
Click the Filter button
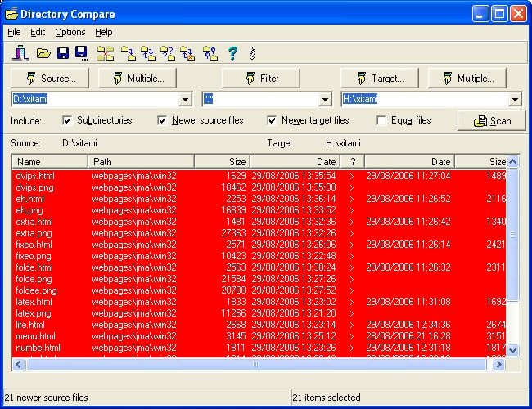coord(261,79)
